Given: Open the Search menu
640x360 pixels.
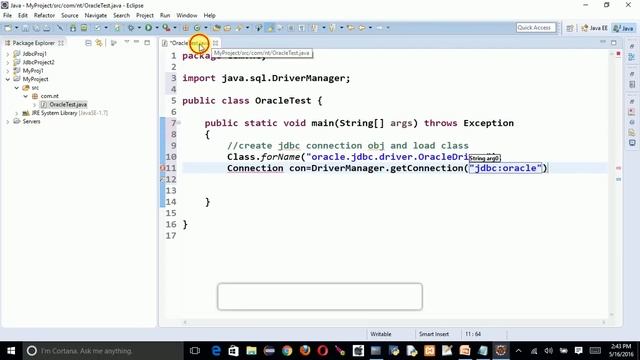Looking at the screenshot, I should pos(121,16).
